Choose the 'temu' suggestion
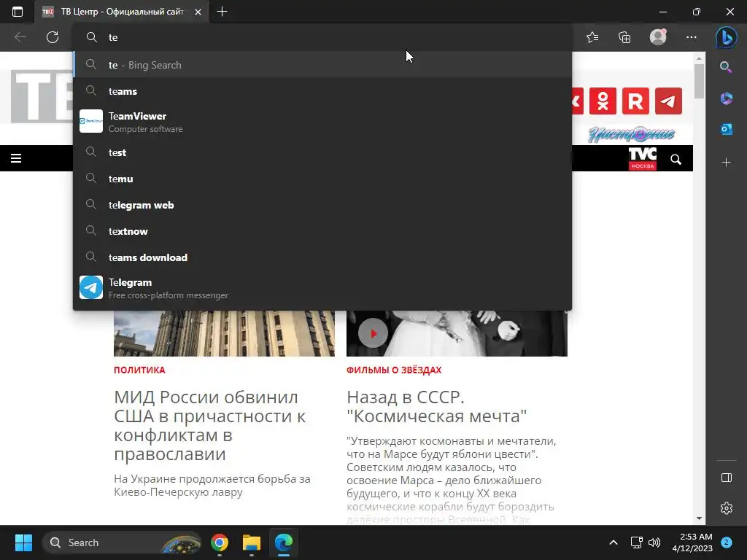 click(x=322, y=179)
